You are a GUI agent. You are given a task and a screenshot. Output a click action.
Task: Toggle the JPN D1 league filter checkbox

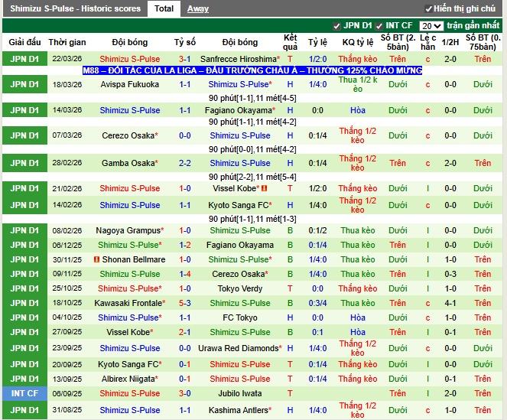click(x=337, y=26)
